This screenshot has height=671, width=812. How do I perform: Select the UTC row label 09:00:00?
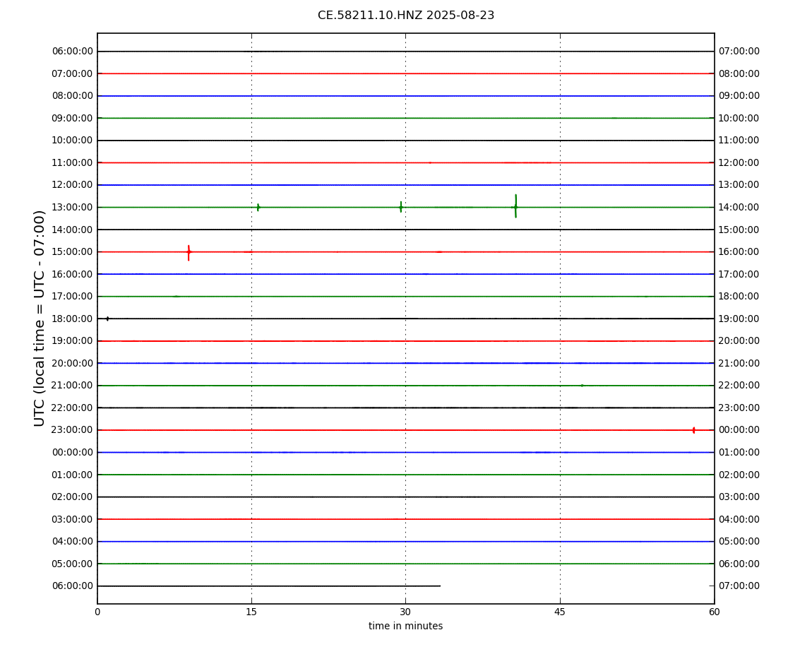pos(72,118)
